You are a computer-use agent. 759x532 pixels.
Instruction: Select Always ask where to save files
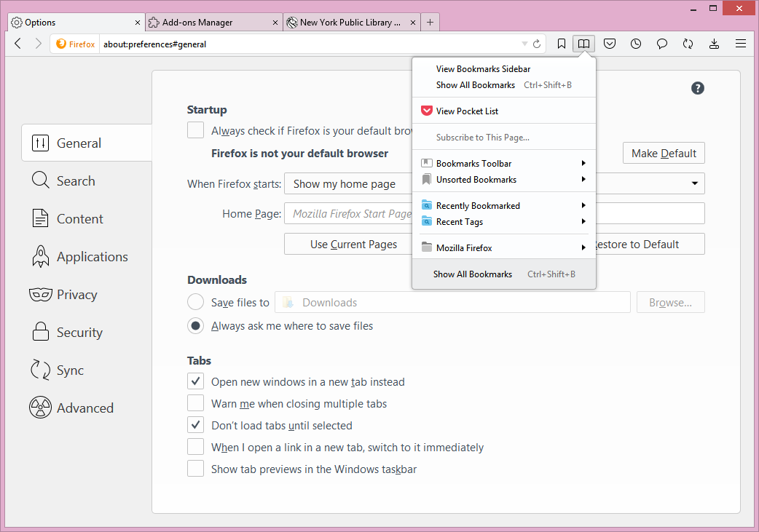195,326
